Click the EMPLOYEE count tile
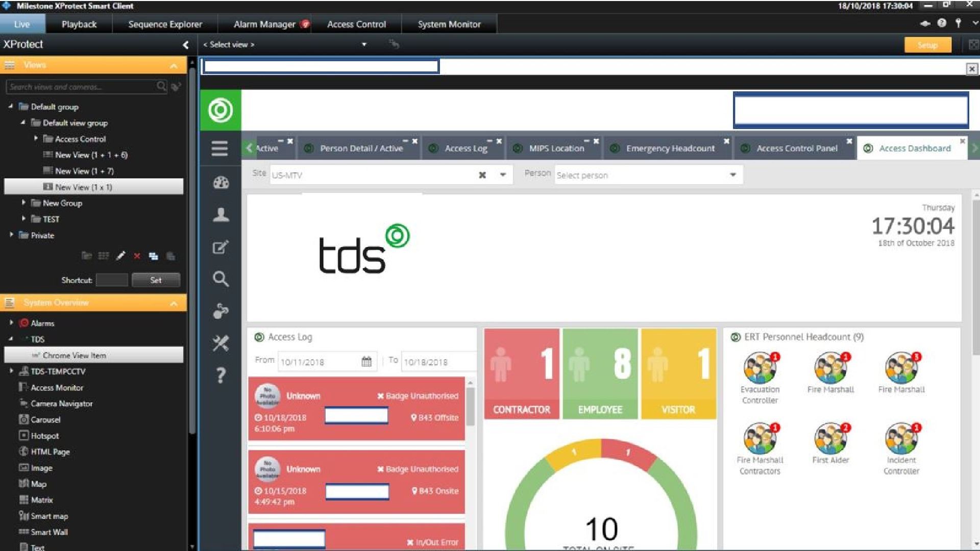 600,374
